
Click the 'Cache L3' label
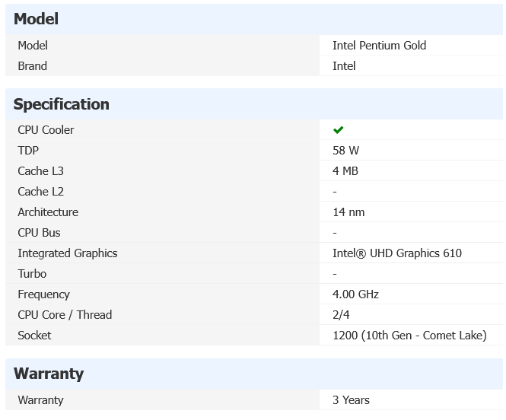pyautogui.click(x=40, y=171)
